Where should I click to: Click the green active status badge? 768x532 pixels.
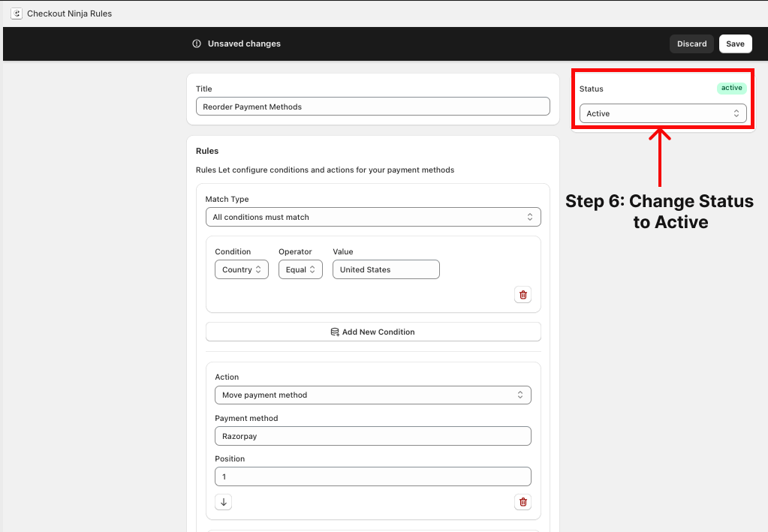click(731, 88)
